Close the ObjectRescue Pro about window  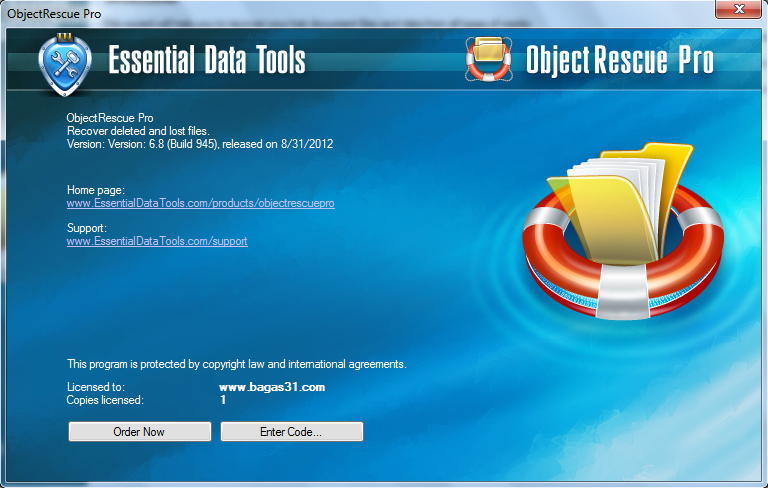pyautogui.click(x=739, y=9)
